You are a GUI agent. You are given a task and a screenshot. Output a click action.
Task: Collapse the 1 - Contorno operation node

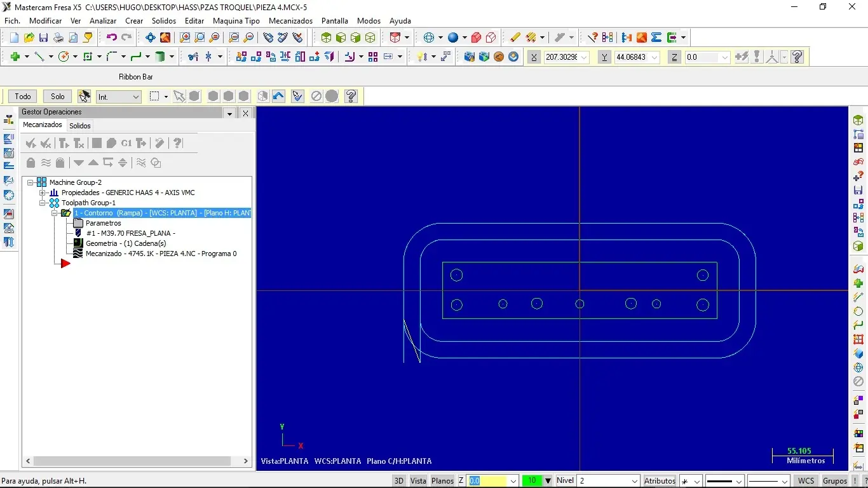coord(55,213)
